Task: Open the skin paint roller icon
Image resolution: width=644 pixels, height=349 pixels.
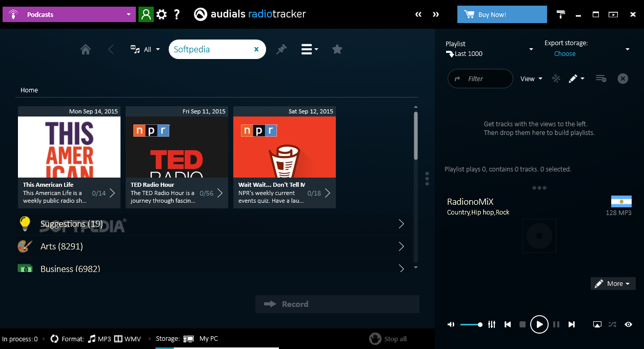Action: tap(561, 14)
